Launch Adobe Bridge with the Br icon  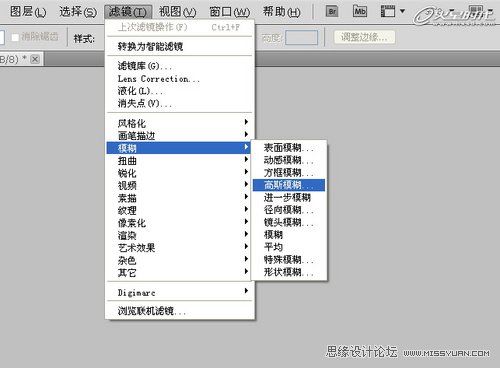(332, 12)
